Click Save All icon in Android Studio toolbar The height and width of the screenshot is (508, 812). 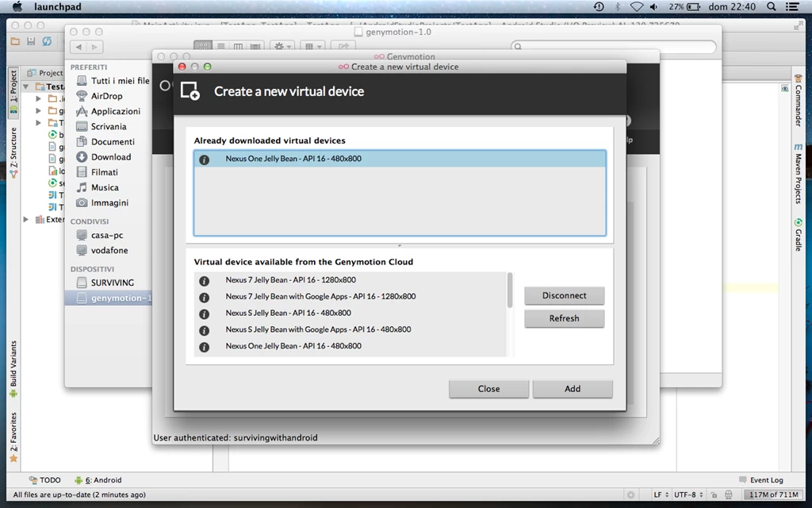pyautogui.click(x=31, y=41)
